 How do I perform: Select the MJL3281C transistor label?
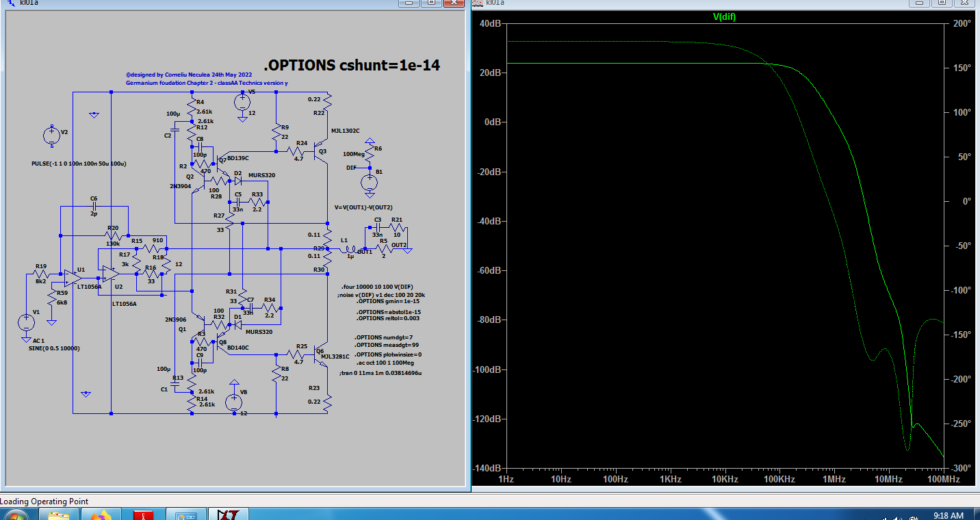tap(335, 356)
